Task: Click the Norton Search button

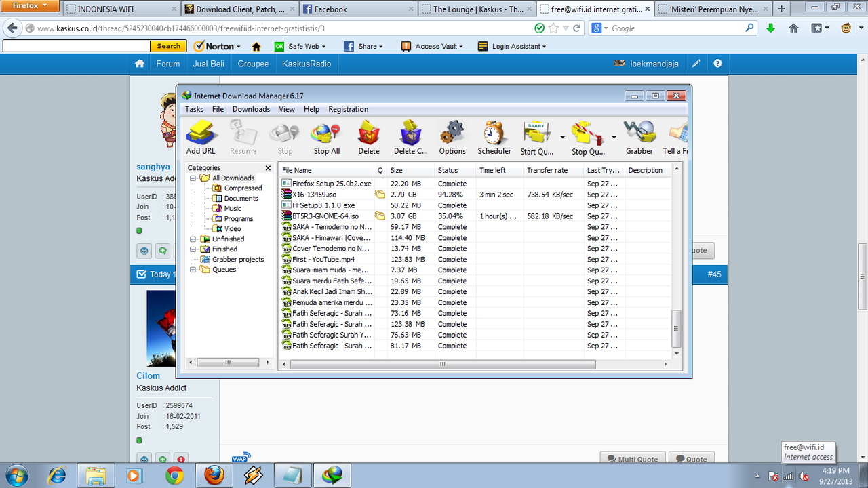Action: (169, 46)
